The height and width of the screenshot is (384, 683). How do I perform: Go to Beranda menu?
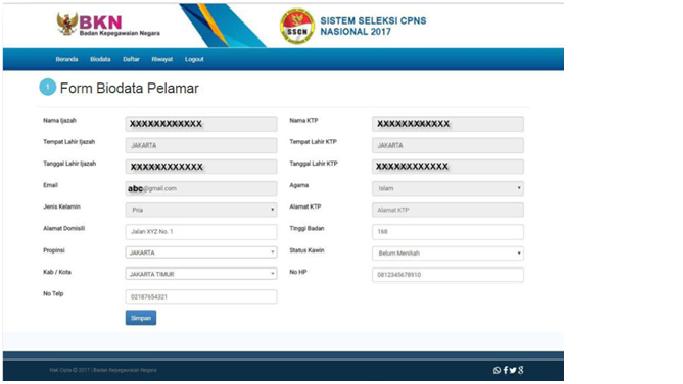[67, 59]
